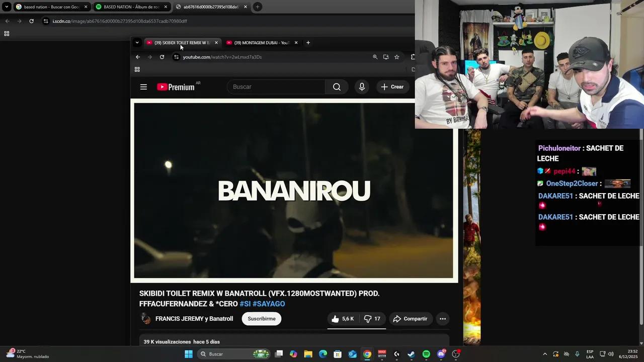The width and height of the screenshot is (644, 362).
Task: View site information icon for youtube.com
Action: pos(176,57)
